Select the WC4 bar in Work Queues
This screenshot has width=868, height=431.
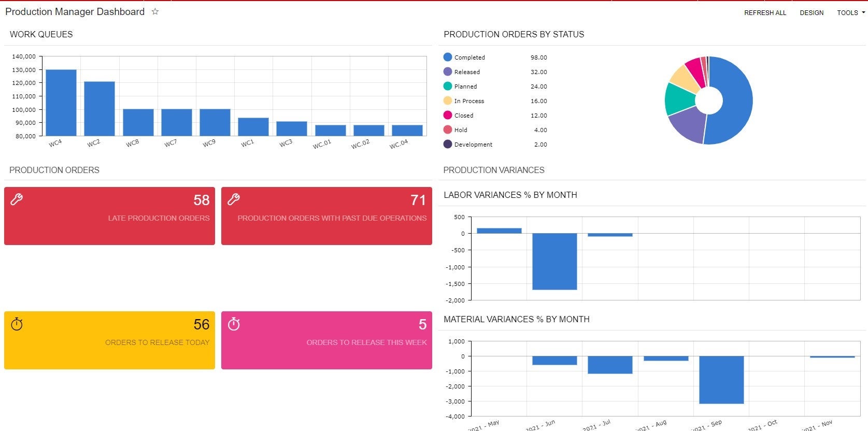click(x=61, y=103)
